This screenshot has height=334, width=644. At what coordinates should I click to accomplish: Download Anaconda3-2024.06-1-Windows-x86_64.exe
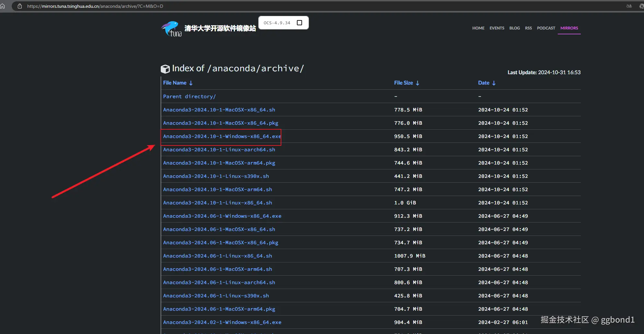222,216
